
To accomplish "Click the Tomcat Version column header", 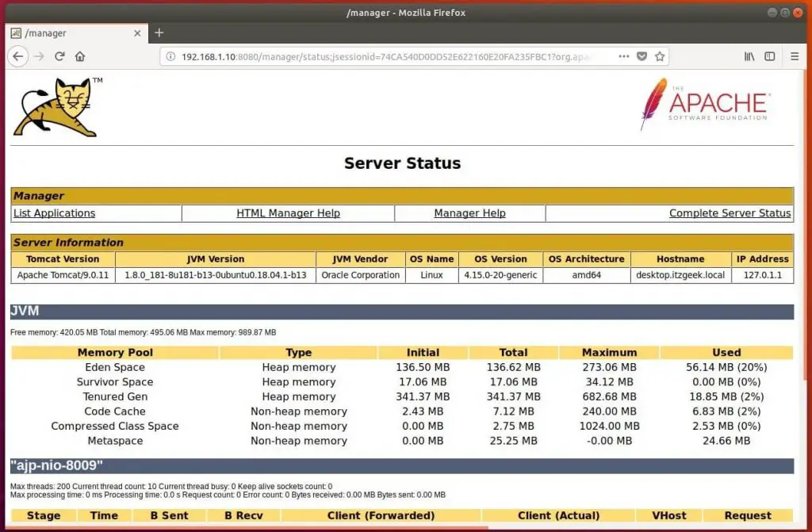I will (63, 259).
